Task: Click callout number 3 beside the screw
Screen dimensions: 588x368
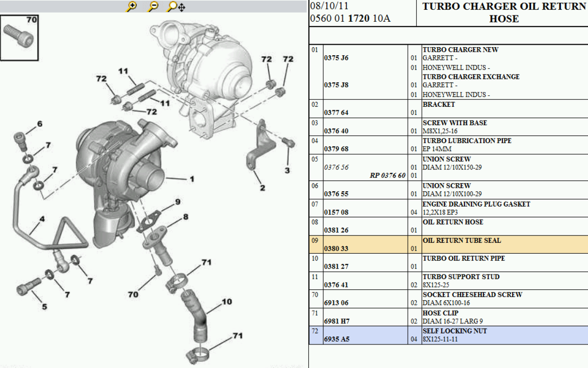Action: coord(287,171)
